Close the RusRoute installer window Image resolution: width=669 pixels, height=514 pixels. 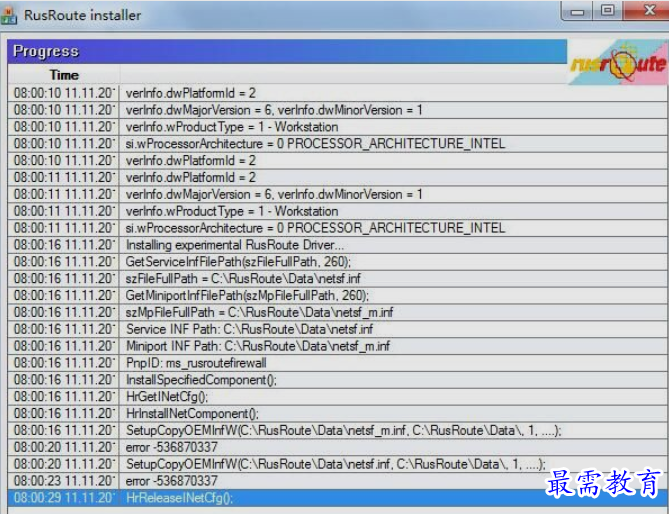click(648, 11)
